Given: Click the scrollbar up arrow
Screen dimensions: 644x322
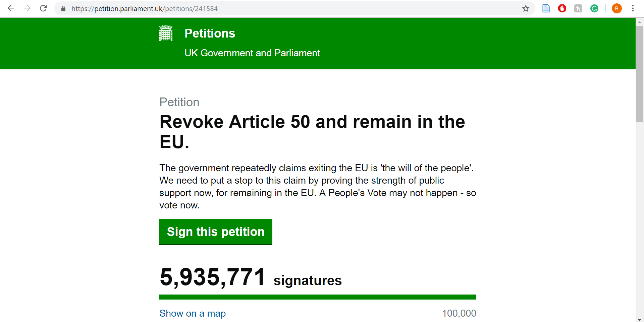Looking at the screenshot, I should coord(640,22).
